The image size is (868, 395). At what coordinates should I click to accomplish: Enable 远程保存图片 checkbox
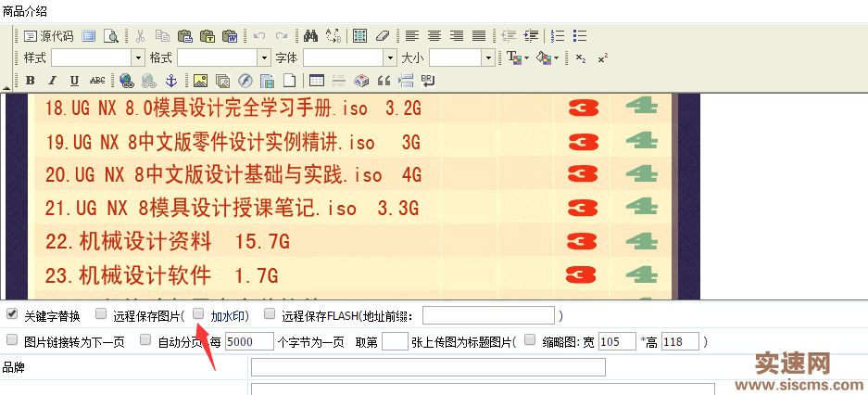tap(101, 314)
